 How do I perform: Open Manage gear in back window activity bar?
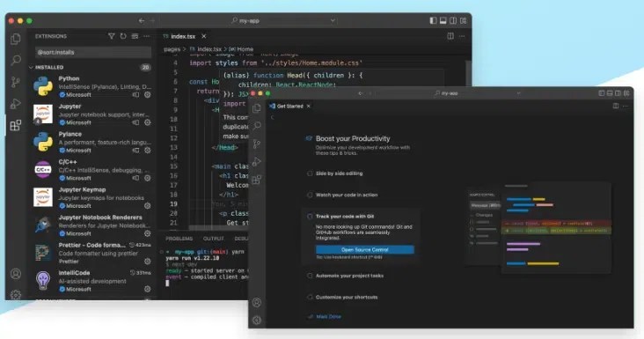click(x=16, y=294)
